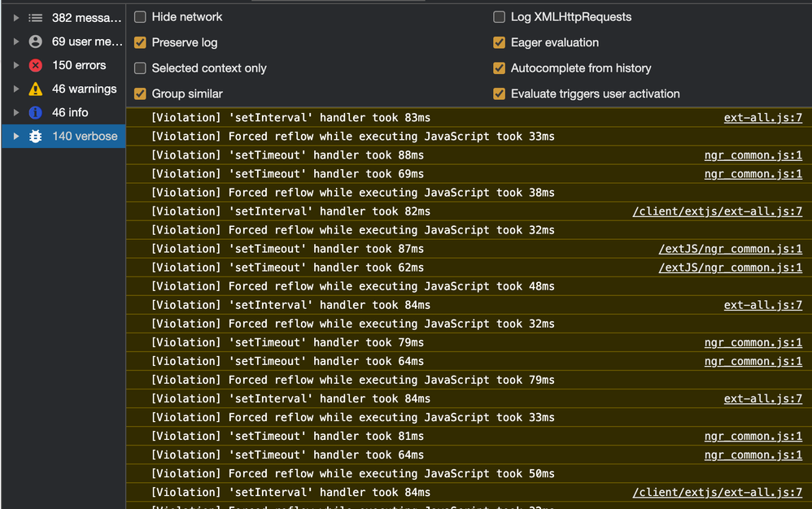Click the Preserve log label text
The width and height of the screenshot is (812, 509).
(185, 42)
